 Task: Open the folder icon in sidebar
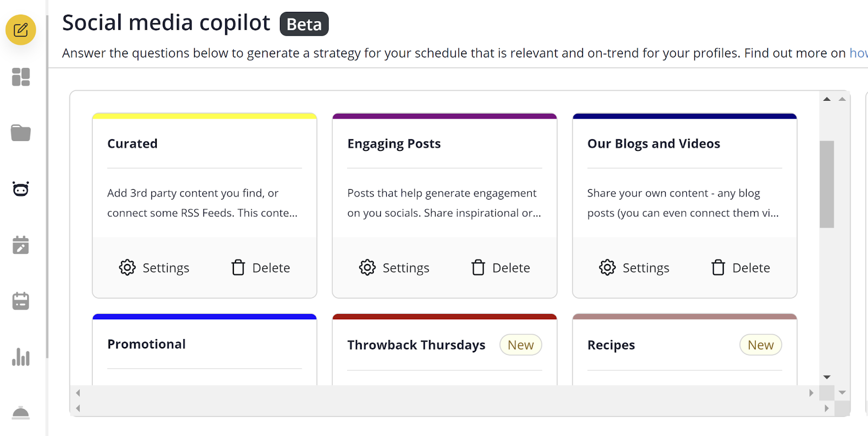(x=21, y=133)
